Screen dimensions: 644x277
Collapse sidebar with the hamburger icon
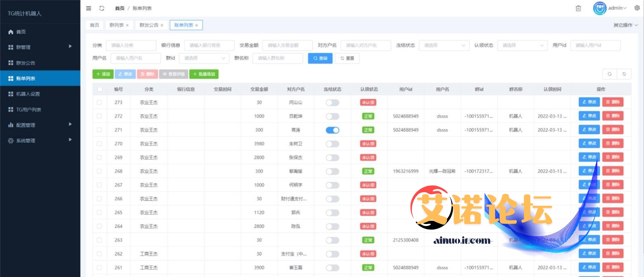pyautogui.click(x=89, y=8)
